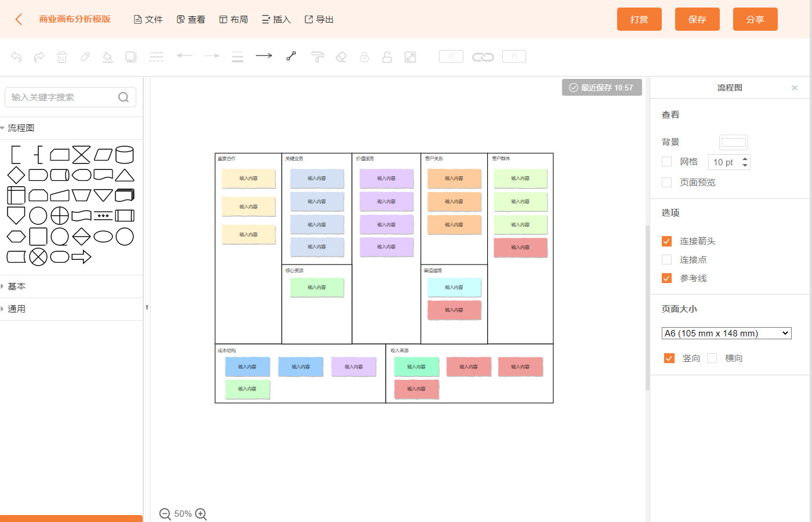Screen dimensions: 812x522
Task: Expand the 通用 shape category
Action: coord(71,309)
